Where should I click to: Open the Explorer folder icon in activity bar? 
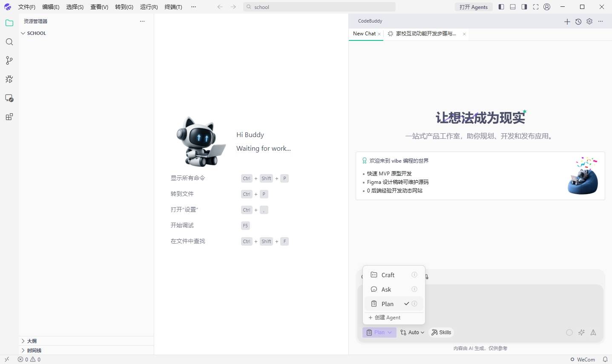click(x=9, y=23)
